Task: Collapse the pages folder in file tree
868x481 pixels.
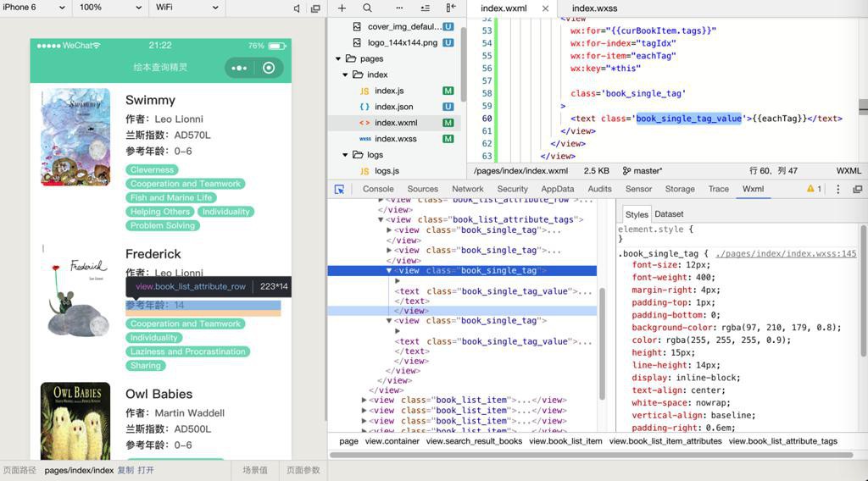Action: (339, 58)
